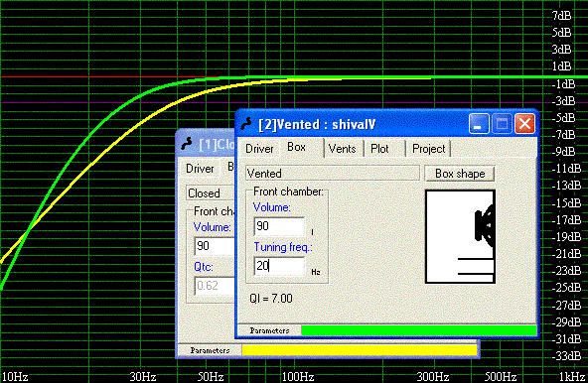Click the Closed box type field
This screenshot has width=588, height=383.
(211, 193)
